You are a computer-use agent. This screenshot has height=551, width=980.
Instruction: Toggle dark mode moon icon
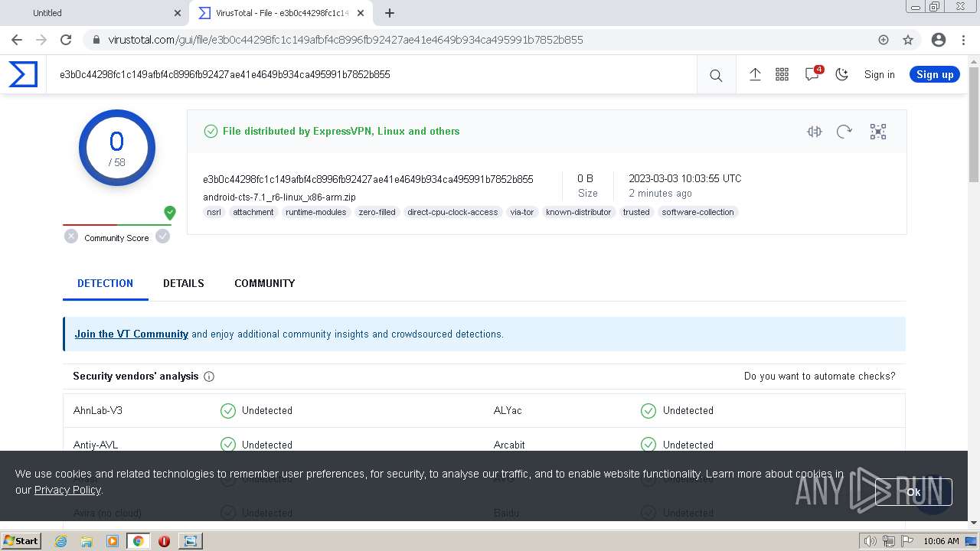(x=842, y=74)
